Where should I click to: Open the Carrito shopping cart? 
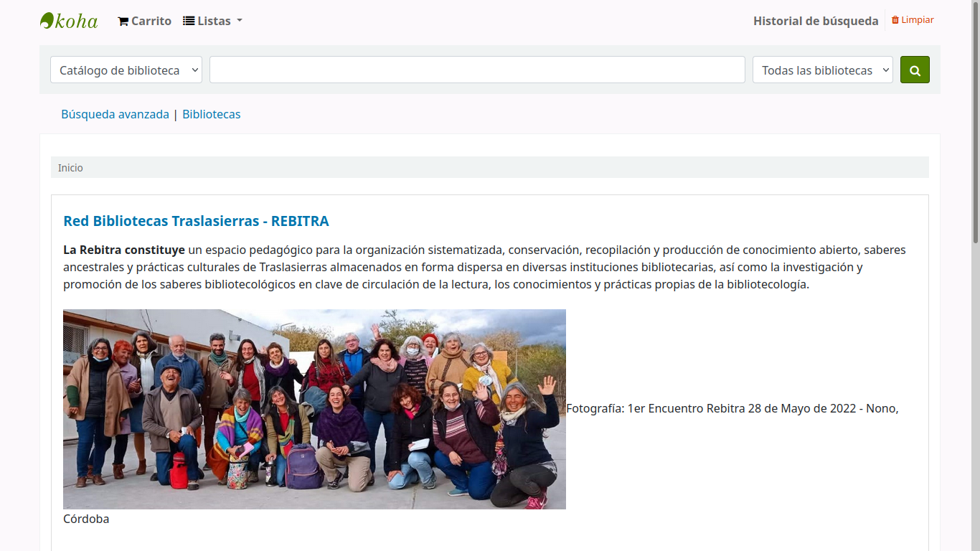[x=145, y=21]
